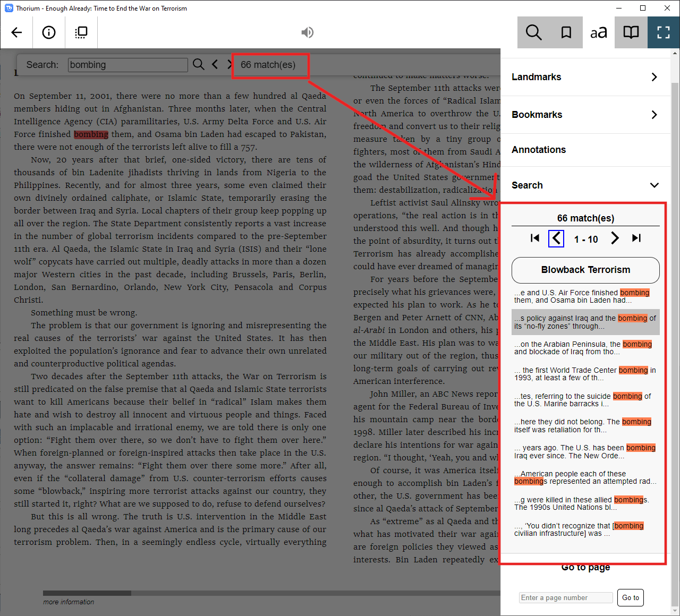Image resolution: width=680 pixels, height=616 pixels.
Task: Open result 'referring to the suicide bombing'
Action: click(585, 400)
